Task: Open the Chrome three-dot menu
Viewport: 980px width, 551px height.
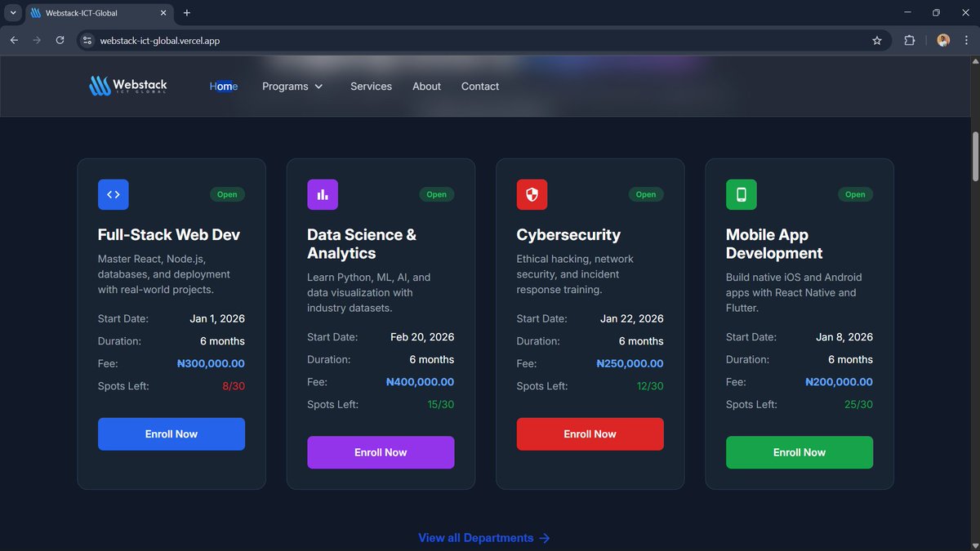Action: pyautogui.click(x=966, y=40)
